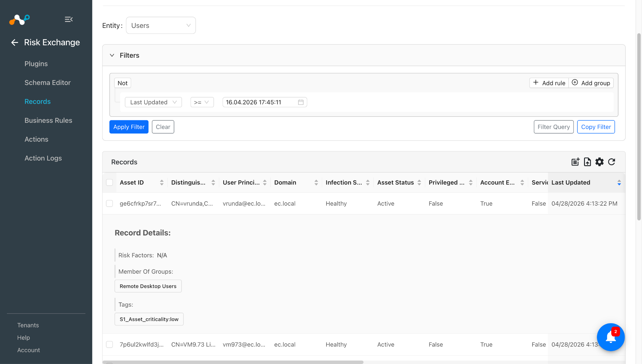The width and height of the screenshot is (642, 364).
Task: Collapse the sidebar menu toggle
Action: click(69, 19)
